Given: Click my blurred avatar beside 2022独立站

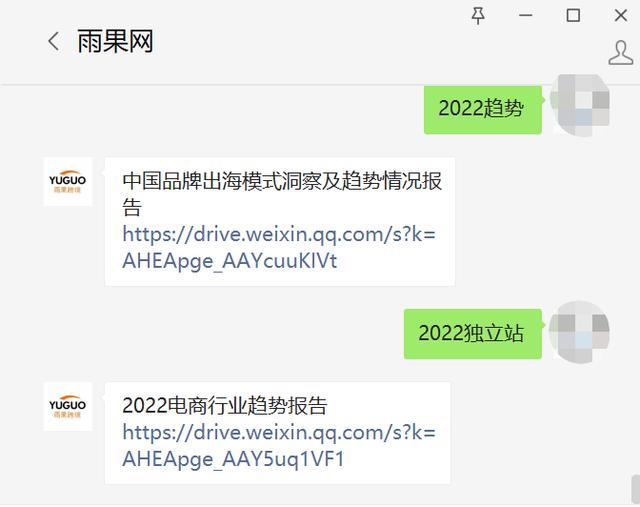Looking at the screenshot, I should [x=580, y=332].
